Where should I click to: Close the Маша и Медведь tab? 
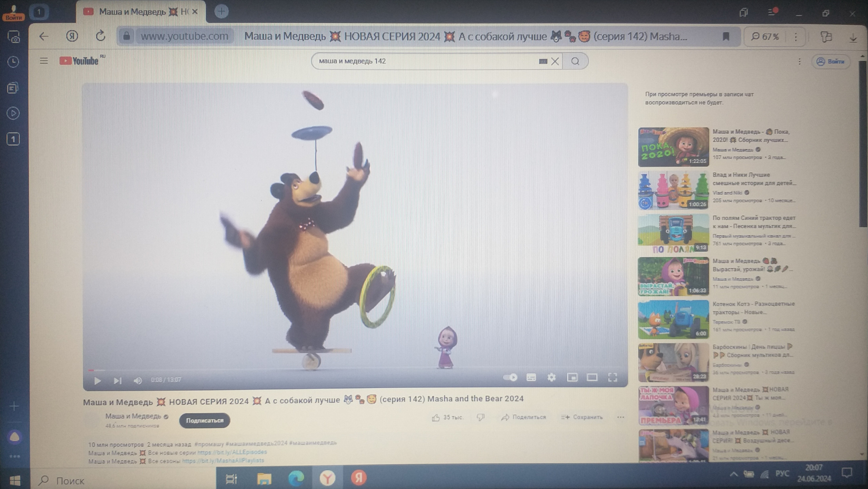coord(195,12)
